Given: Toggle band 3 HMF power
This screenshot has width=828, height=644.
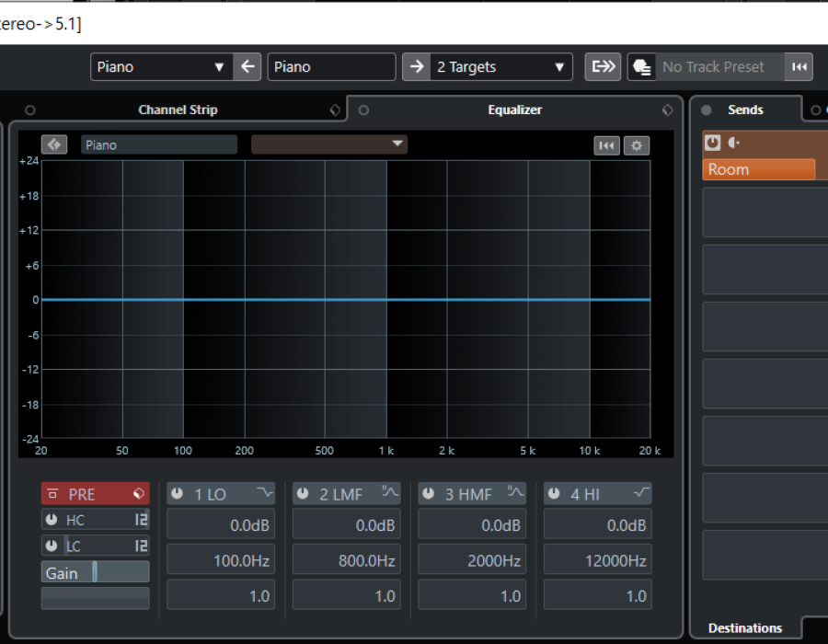Looking at the screenshot, I should (428, 493).
